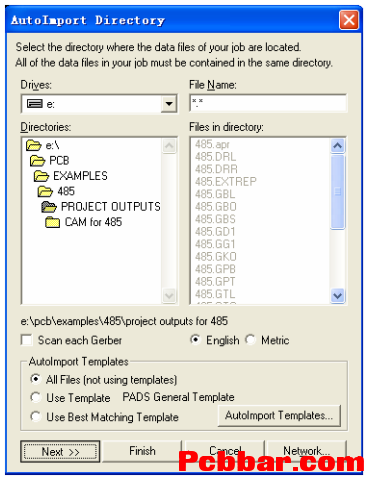
Task: Click the Finish button
Action: (142, 451)
